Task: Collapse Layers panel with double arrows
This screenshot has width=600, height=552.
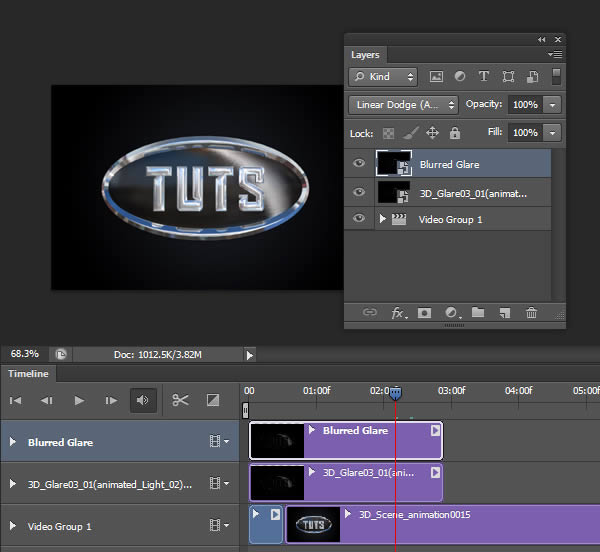Action: (541, 39)
